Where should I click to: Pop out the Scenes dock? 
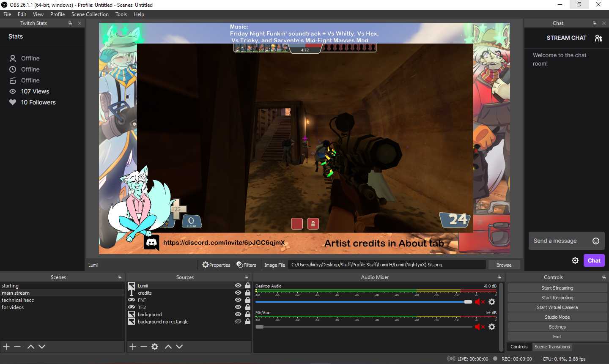pyautogui.click(x=120, y=277)
